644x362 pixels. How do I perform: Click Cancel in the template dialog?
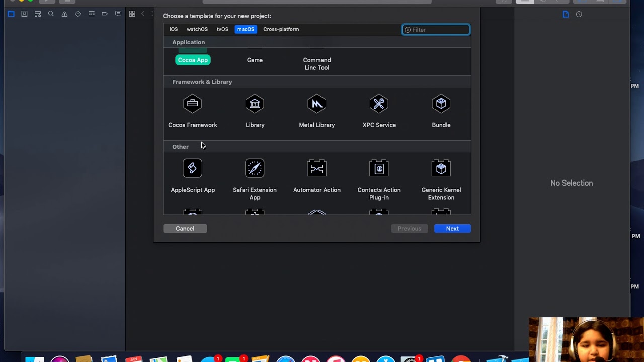click(x=185, y=229)
